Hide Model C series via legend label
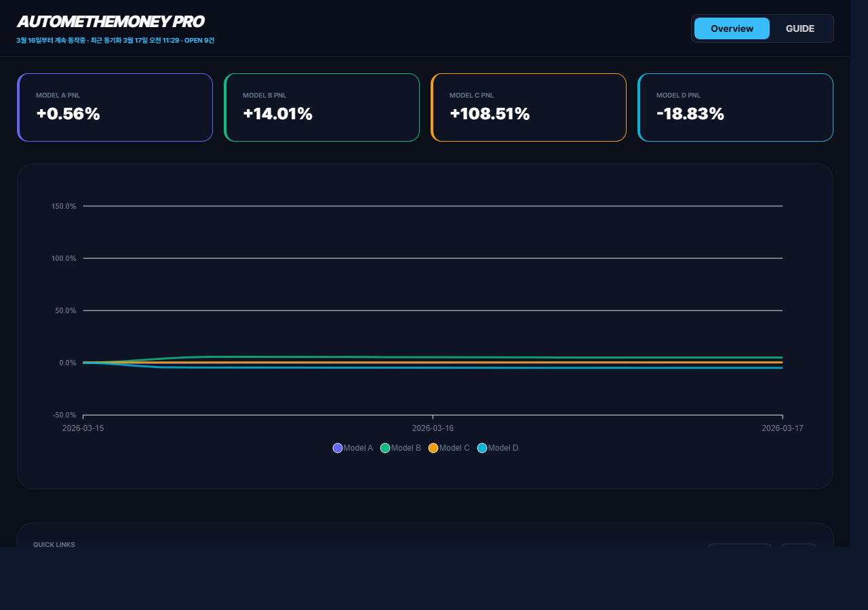Image resolution: width=868 pixels, height=610 pixels. 454,448
